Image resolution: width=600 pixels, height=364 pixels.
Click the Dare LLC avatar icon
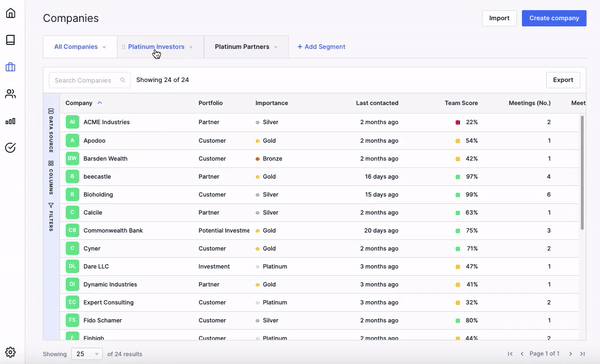[72, 266]
